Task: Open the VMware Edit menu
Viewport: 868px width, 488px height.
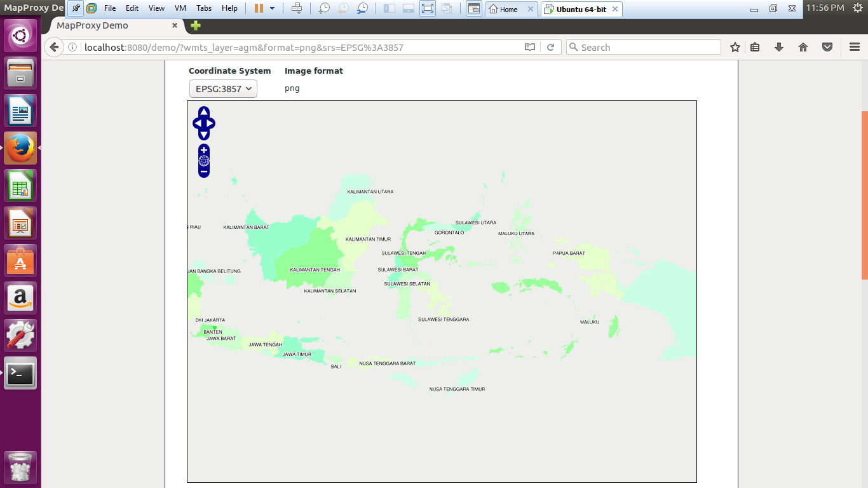Action: point(132,8)
